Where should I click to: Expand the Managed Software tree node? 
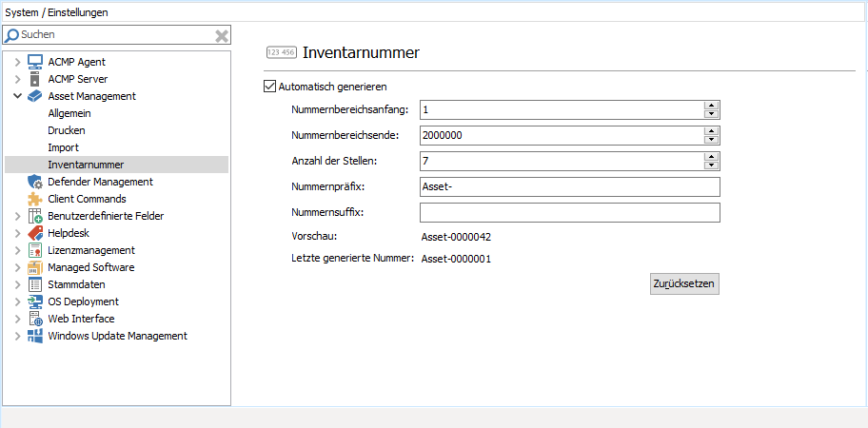18,267
